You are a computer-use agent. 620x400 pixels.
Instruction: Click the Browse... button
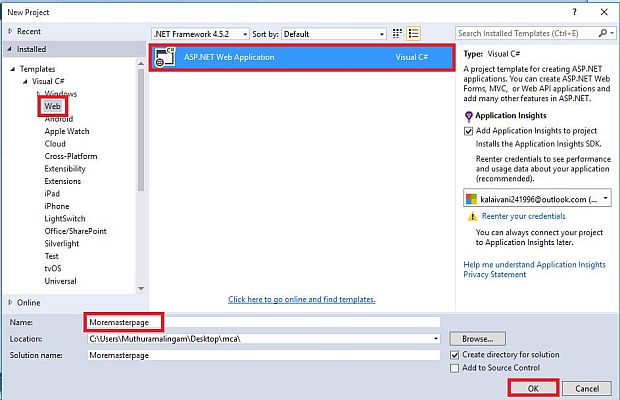click(x=477, y=339)
